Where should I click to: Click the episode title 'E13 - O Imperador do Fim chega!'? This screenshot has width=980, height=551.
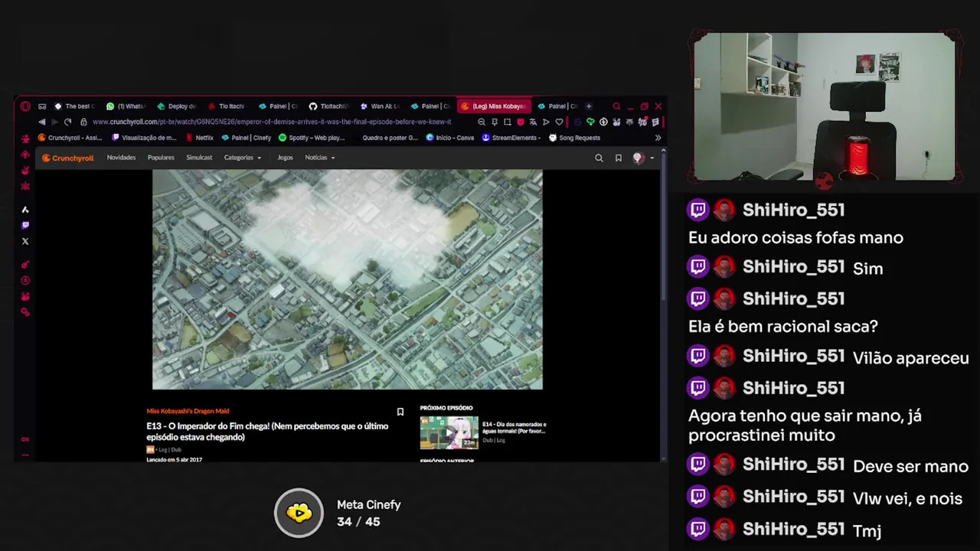pyautogui.click(x=267, y=432)
